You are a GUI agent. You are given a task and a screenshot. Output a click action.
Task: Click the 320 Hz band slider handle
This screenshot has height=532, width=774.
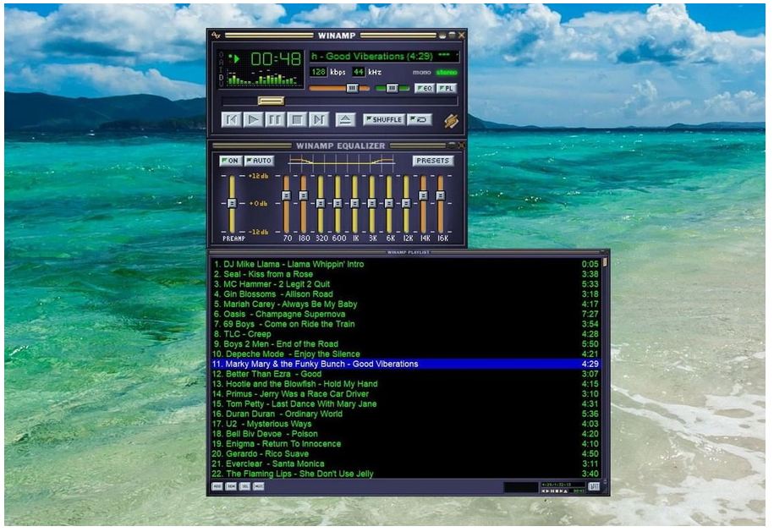(x=321, y=203)
